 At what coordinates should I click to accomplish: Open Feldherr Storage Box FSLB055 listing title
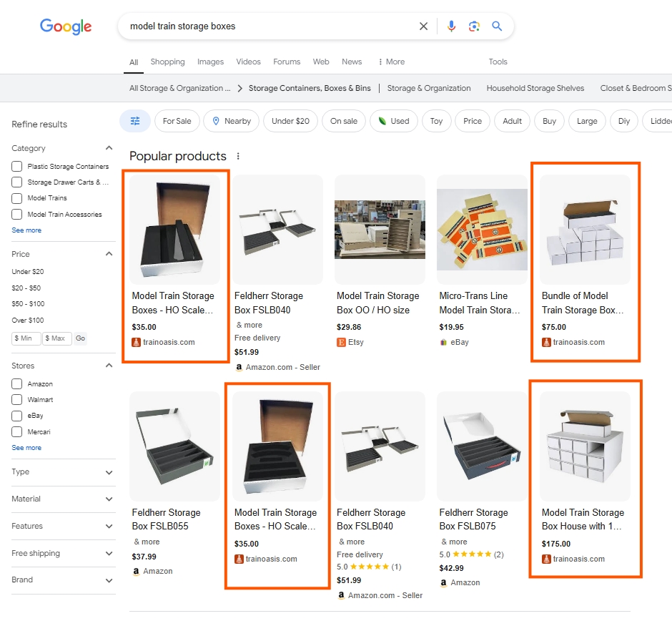[x=167, y=519]
